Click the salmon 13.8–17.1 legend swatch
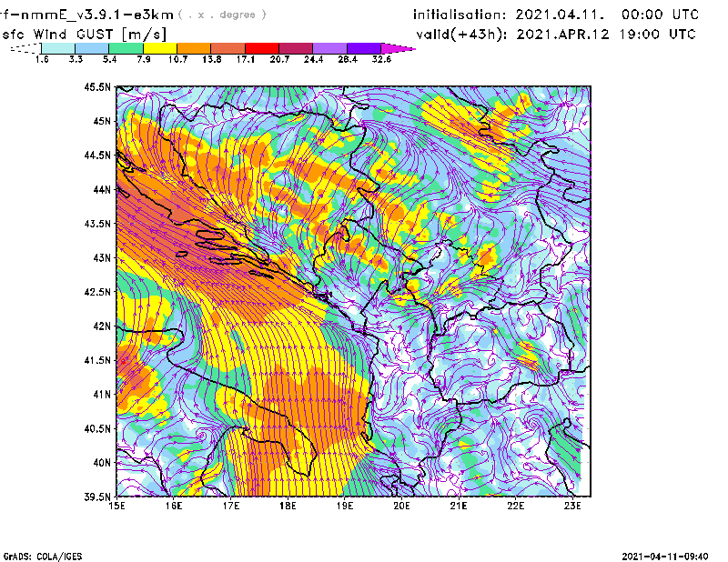 [228, 48]
